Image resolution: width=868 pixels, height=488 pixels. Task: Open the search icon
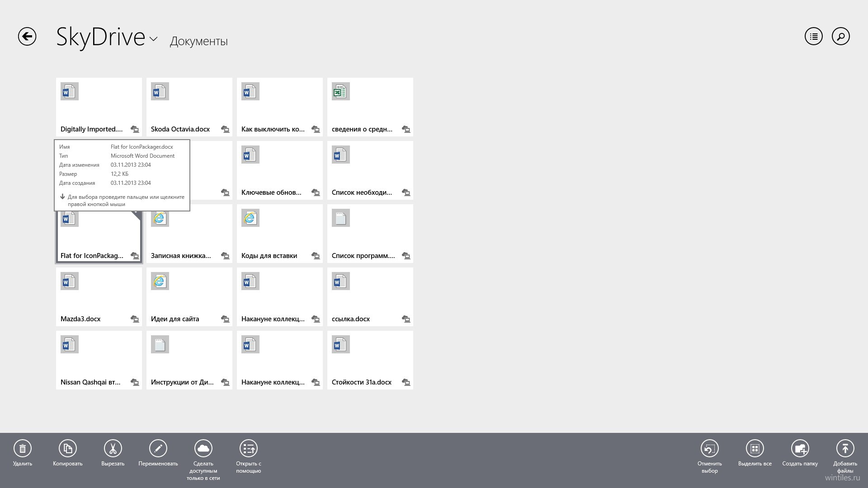point(841,37)
